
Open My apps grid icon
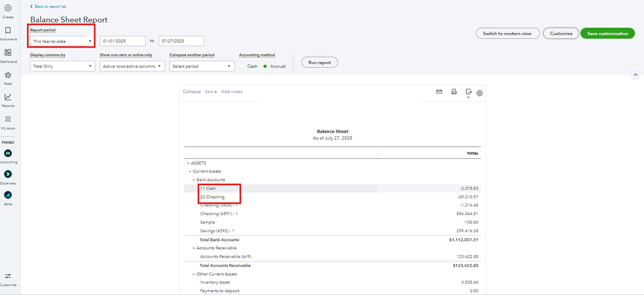(x=8, y=119)
